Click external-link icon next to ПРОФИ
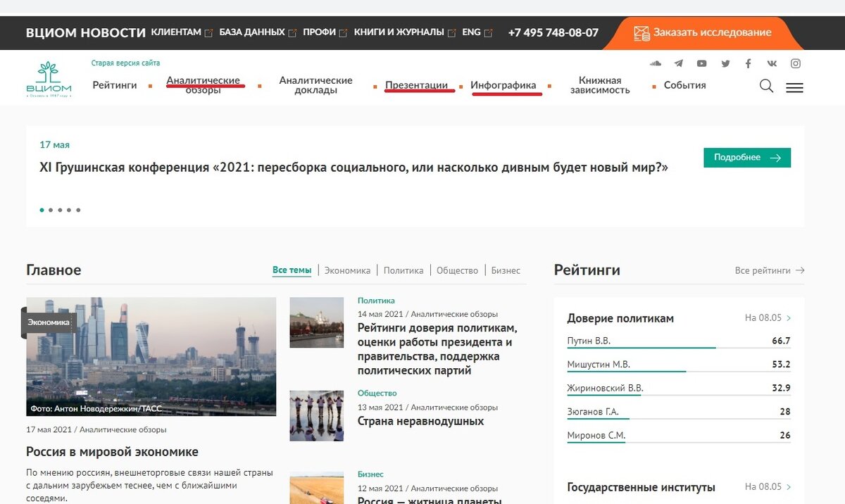 pos(343,33)
